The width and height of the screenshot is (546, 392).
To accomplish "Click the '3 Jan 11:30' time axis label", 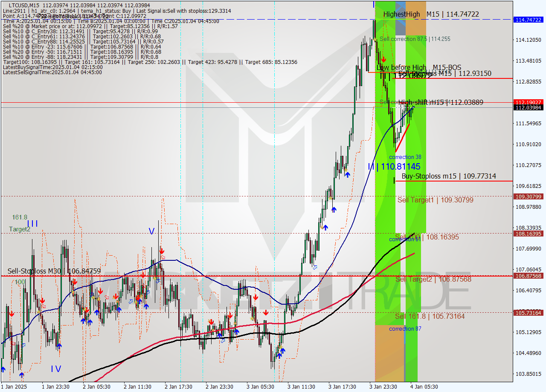I will [301, 387].
